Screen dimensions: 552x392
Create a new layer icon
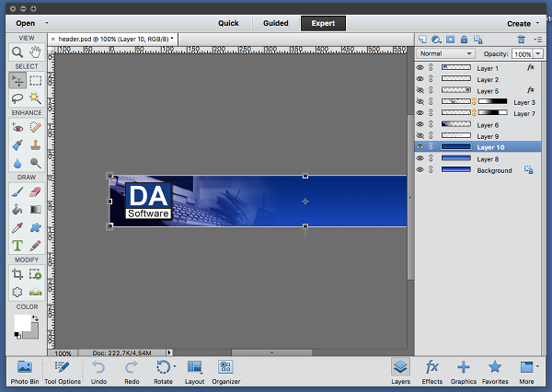(422, 40)
